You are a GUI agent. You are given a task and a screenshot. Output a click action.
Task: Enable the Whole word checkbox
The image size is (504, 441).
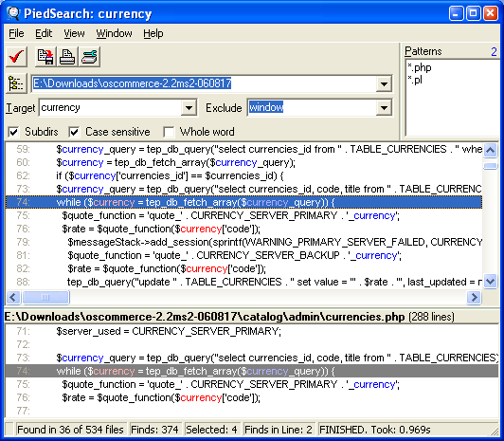click(x=169, y=132)
